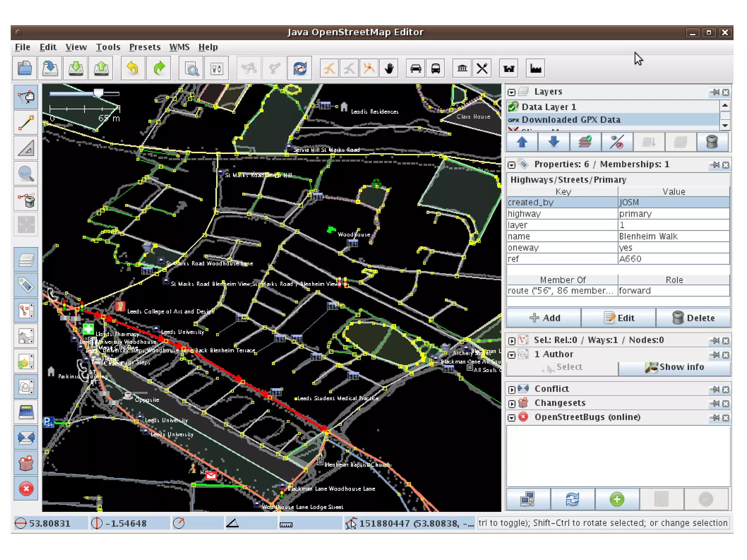Open the Presets menu
Image resolution: width=747 pixels, height=560 pixels.
pyautogui.click(x=144, y=47)
